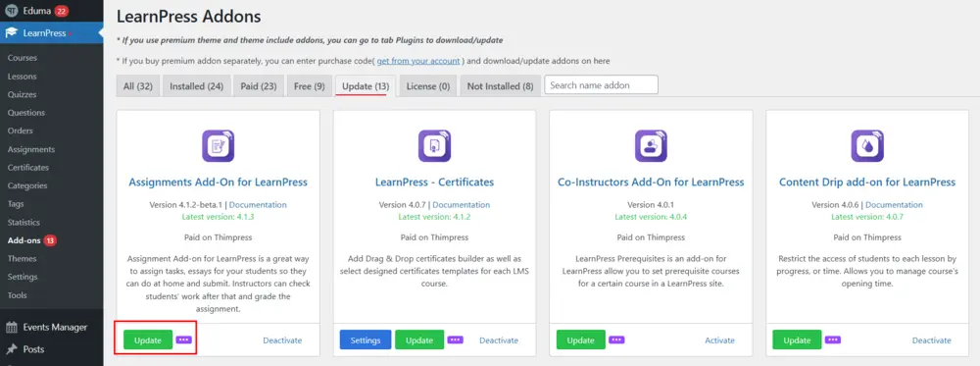Deactivate the Certificates add-on
Viewport: 980px width, 366px height.
pos(499,340)
